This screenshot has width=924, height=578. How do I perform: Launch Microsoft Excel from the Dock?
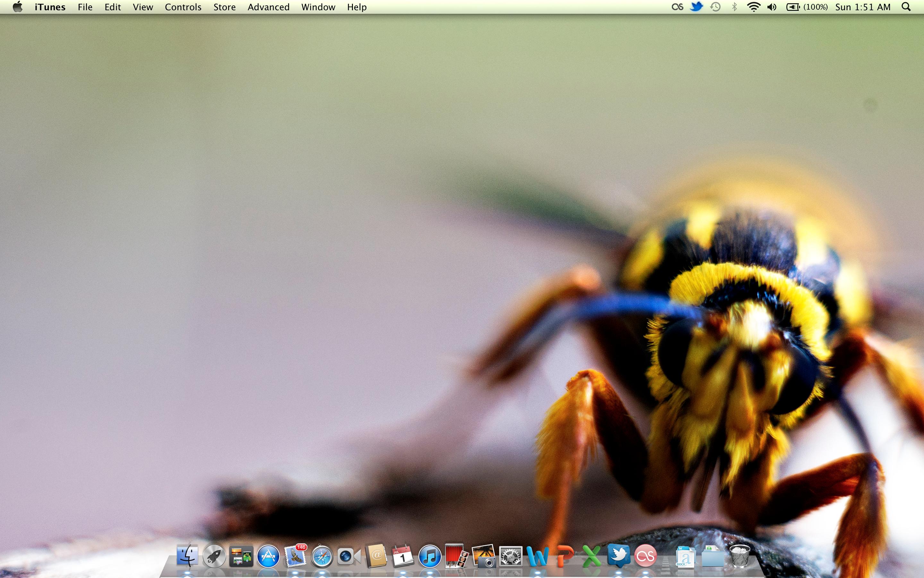[591, 556]
